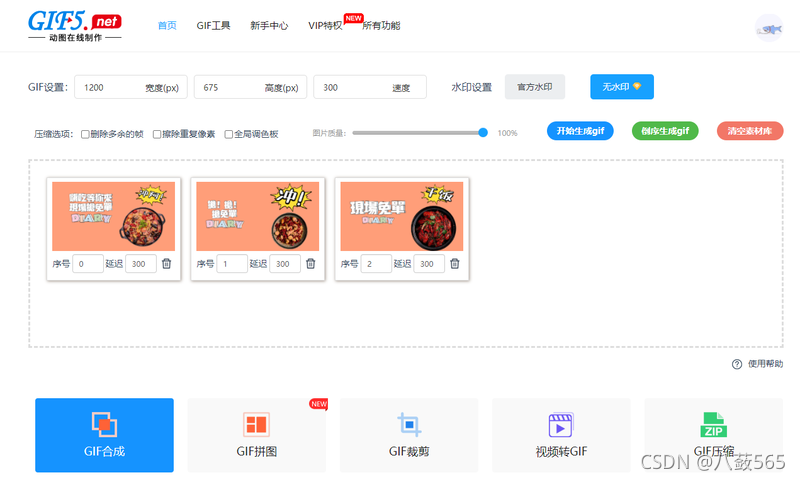The image size is (800, 480).
Task: Click 倒序生成gif button
Action: (x=665, y=131)
